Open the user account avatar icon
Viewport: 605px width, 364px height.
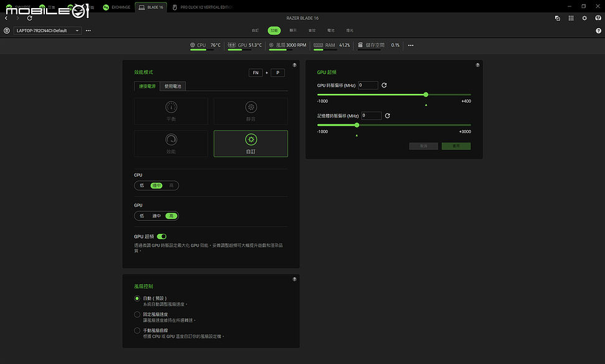pyautogui.click(x=598, y=18)
